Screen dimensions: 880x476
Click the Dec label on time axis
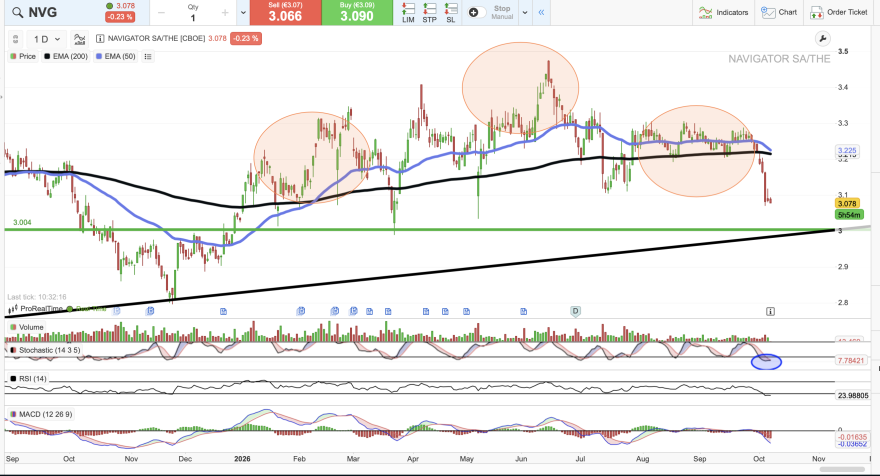185,459
